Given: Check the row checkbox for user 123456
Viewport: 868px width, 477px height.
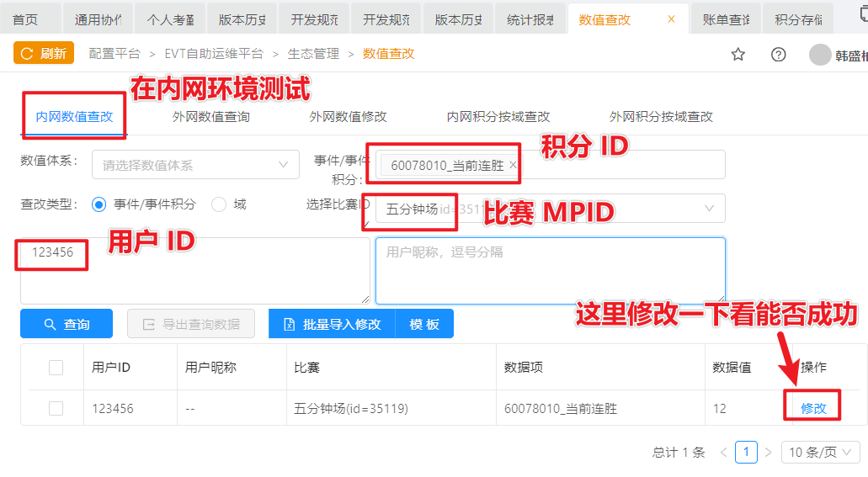Looking at the screenshot, I should click(56, 408).
